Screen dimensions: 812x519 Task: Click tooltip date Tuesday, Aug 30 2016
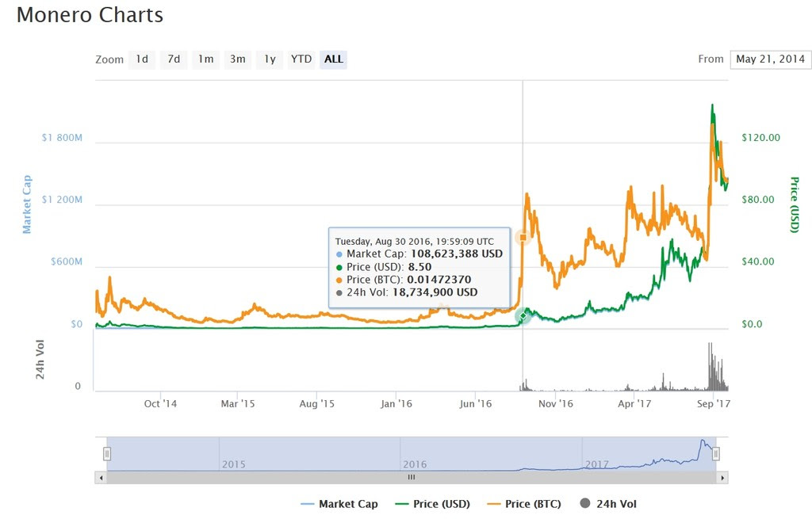coord(384,242)
